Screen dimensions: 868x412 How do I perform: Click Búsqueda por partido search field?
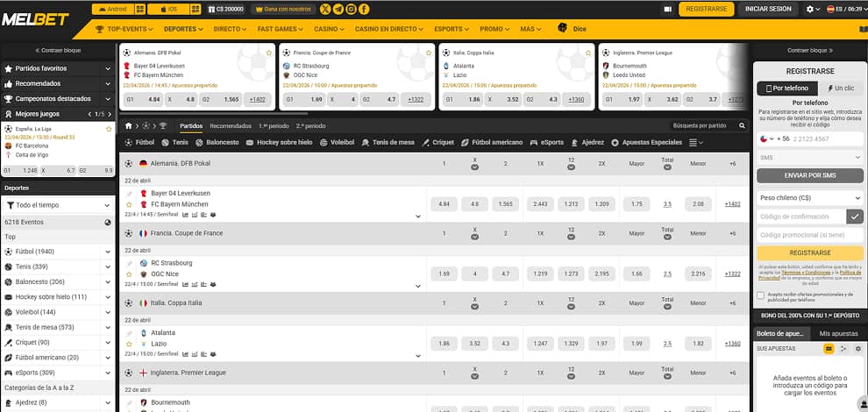click(x=704, y=125)
